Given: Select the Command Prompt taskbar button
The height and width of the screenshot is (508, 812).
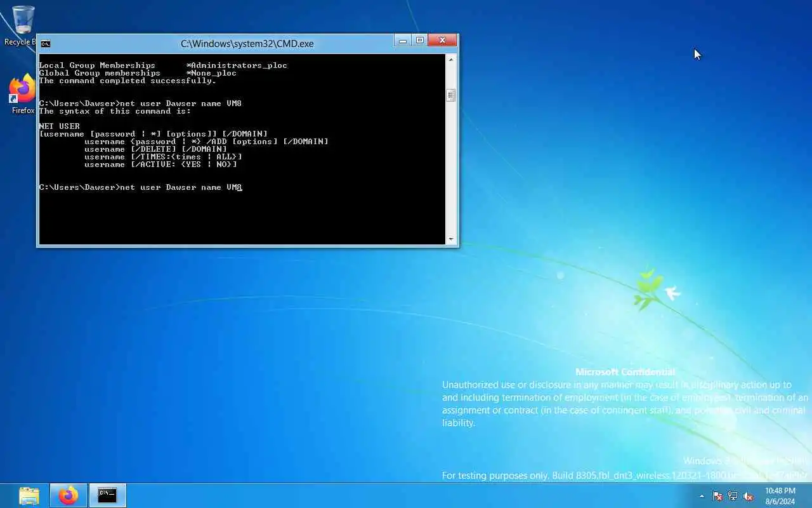Looking at the screenshot, I should point(107,495).
